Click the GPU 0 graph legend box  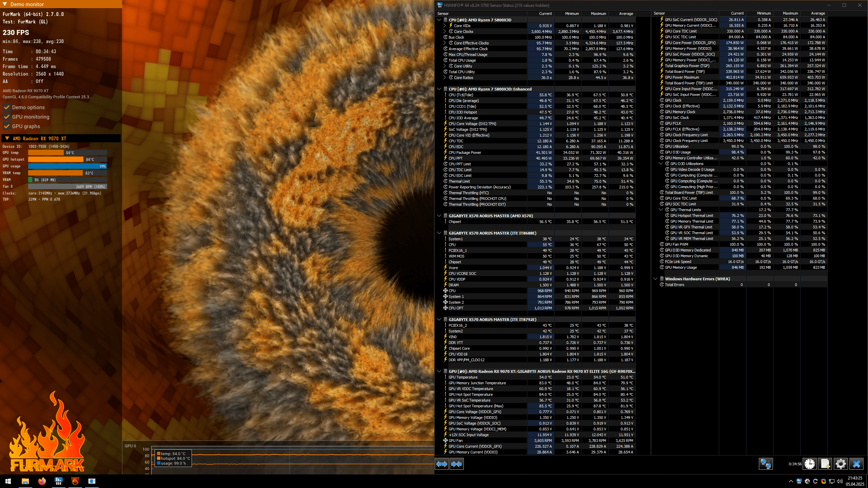(173, 458)
